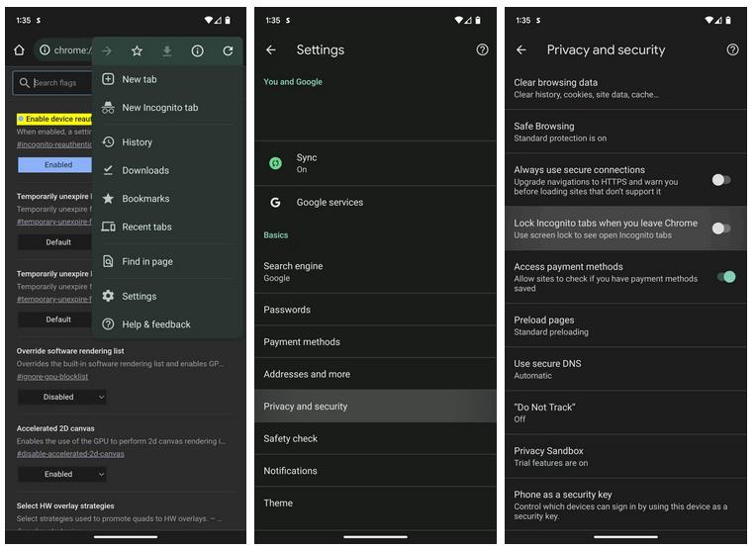This screenshot has height=549, width=756.
Task: Click the Google G logo icon
Action: click(x=275, y=203)
